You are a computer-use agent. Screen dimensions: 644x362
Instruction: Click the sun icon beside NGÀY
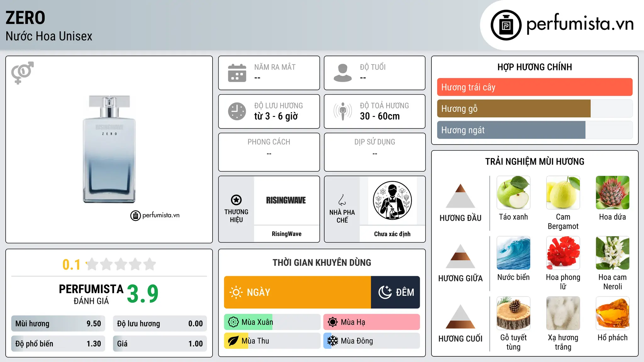coord(236,292)
